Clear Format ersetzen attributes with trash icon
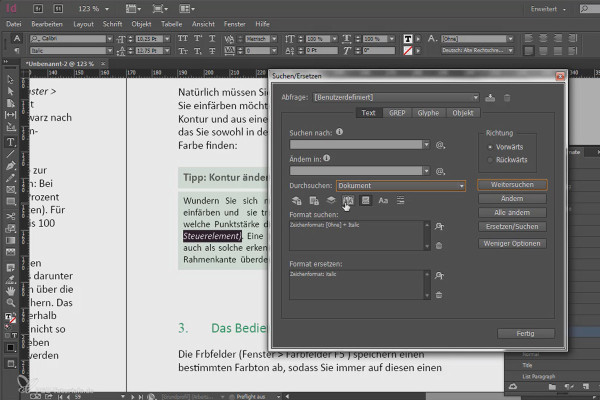Screen dimensions: 600x400 coord(439,295)
